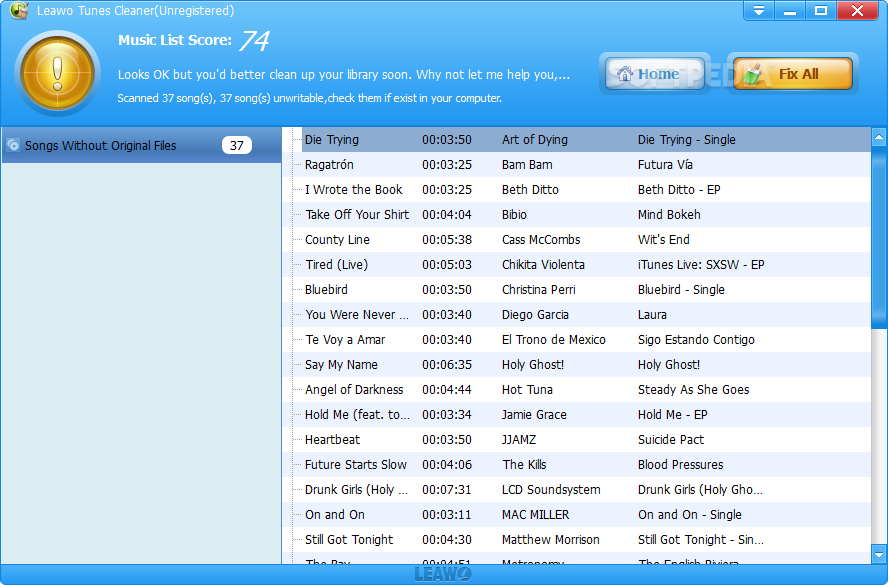Image resolution: width=888 pixels, height=585 pixels.
Task: Click album Suicide Pact
Action: [671, 439]
